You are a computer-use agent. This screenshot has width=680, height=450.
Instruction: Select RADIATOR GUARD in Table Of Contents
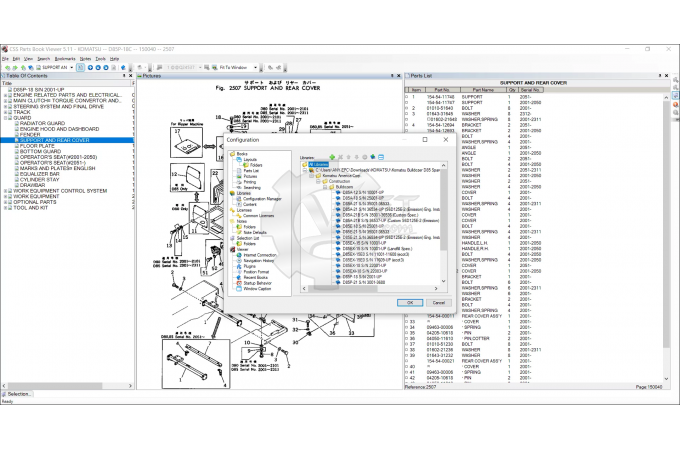(x=42, y=123)
